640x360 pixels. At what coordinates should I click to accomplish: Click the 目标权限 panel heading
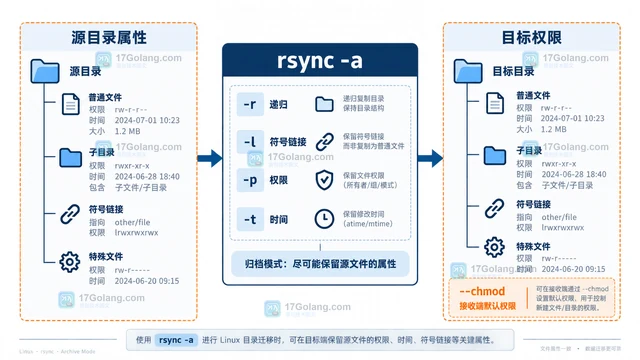pyautogui.click(x=531, y=38)
